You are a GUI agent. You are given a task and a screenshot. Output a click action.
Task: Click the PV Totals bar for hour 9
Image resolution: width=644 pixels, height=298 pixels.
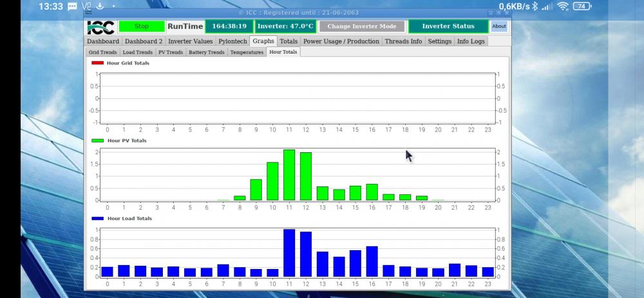coord(256,190)
